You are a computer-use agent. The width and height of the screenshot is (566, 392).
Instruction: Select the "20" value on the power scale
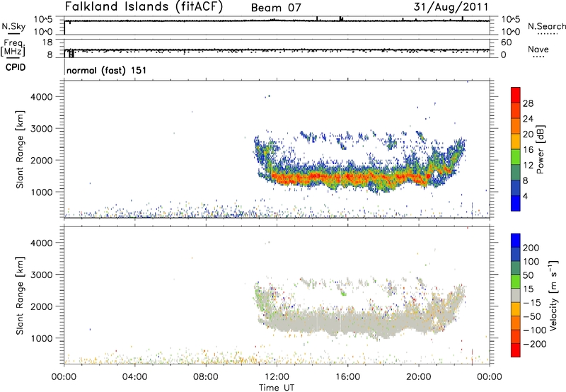pos(528,134)
